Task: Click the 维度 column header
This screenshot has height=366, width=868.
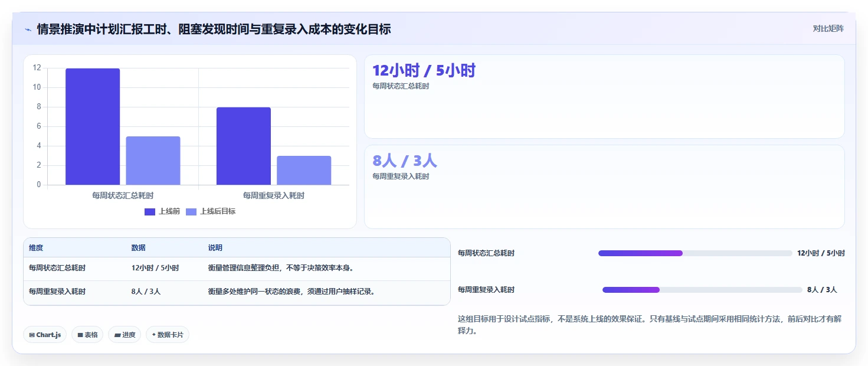Action: pos(36,248)
